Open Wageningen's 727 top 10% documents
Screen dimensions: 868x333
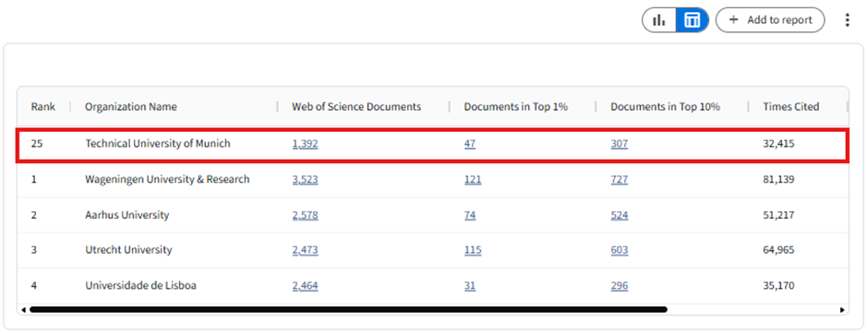[620, 180]
